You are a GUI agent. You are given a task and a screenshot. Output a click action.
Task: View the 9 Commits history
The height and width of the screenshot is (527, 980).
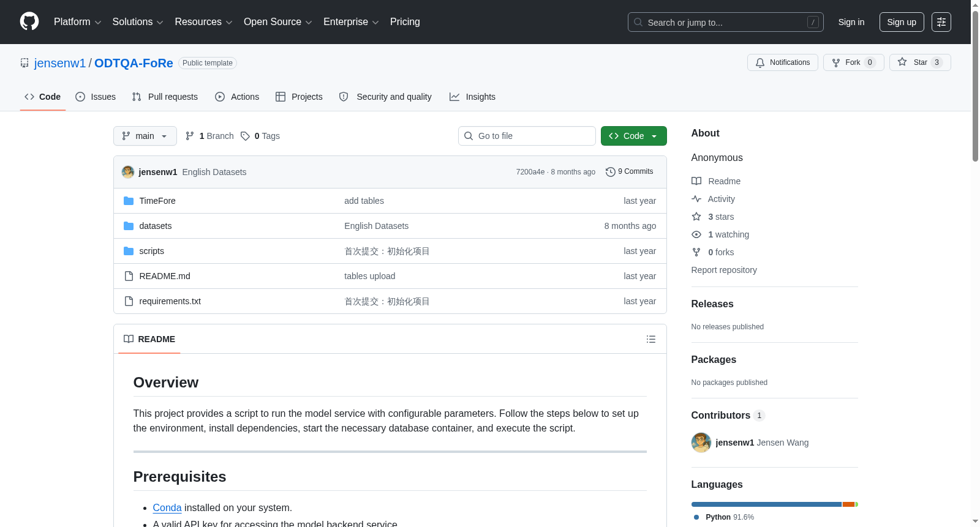tap(630, 172)
